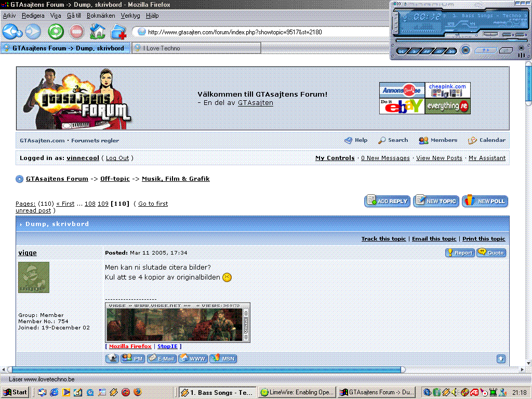Open the Visa menu
Viewport: 532px width, 399px height.
[55, 16]
